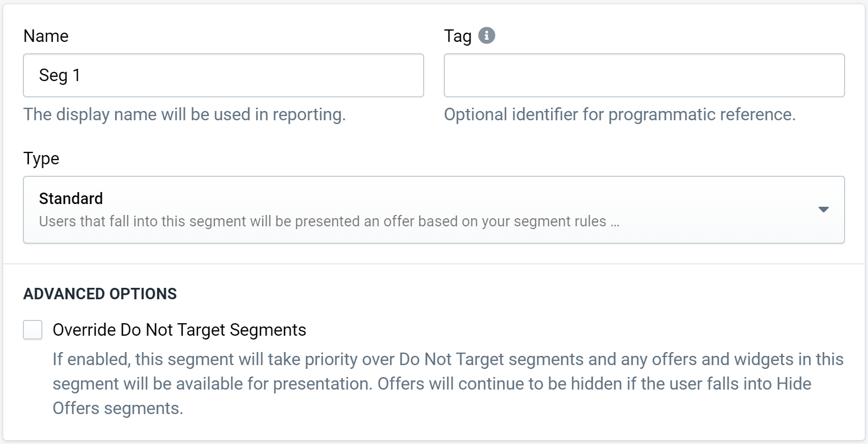Click 'The display name will be used in reporting' hint
868x444 pixels.
[184, 114]
